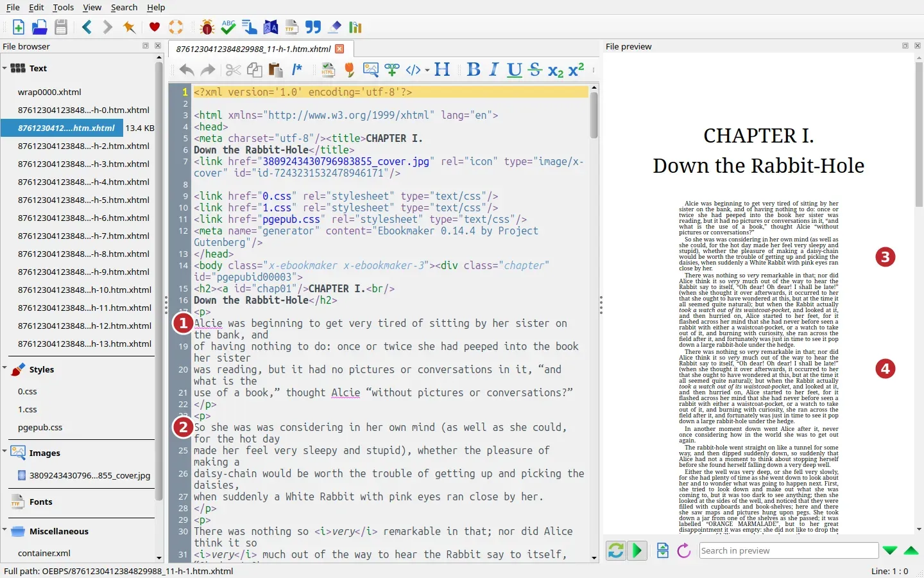
Task: Open the Search menu
Action: pos(124,7)
